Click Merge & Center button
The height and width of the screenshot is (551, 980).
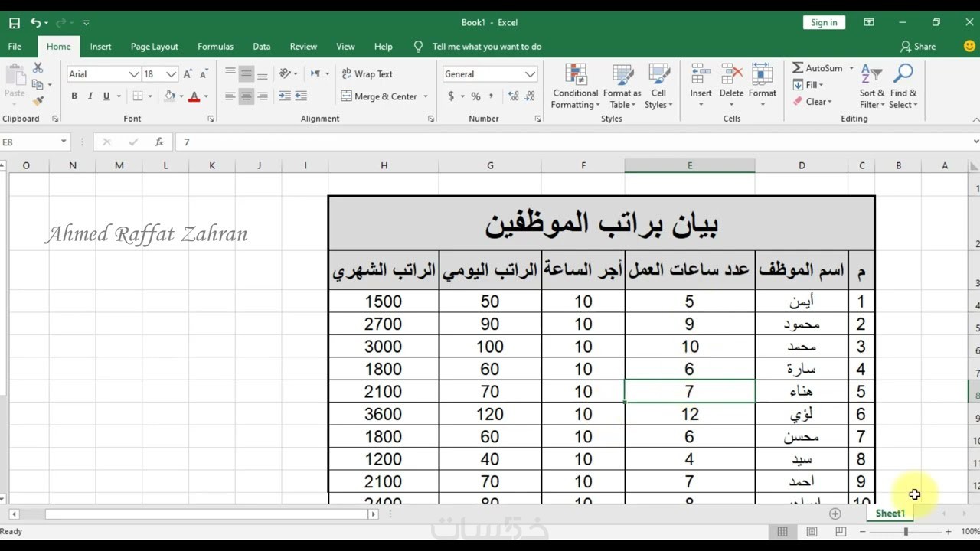click(x=380, y=96)
